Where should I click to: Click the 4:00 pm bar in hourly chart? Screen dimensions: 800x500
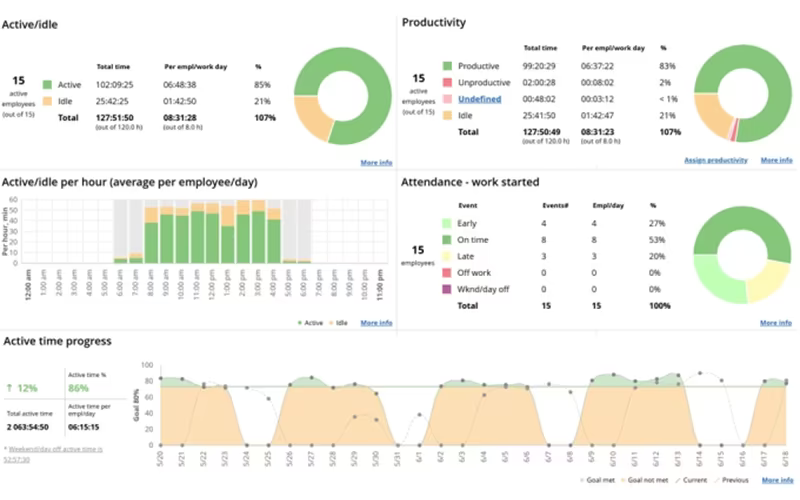click(x=274, y=236)
